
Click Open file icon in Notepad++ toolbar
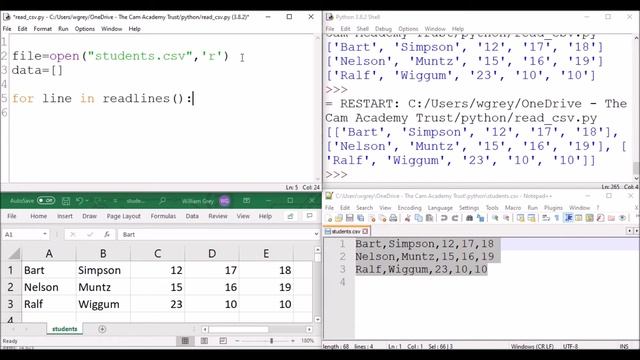tap(339, 218)
